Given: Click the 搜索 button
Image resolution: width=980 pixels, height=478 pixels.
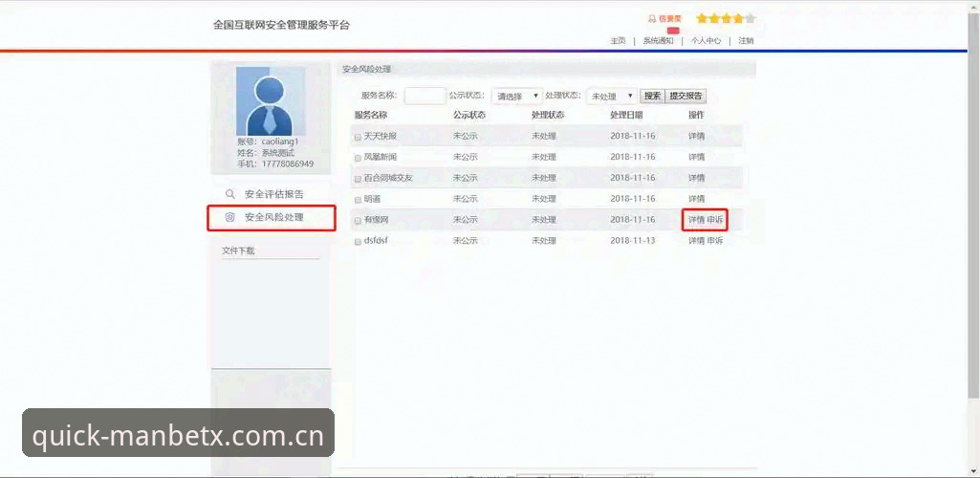Looking at the screenshot, I should (652, 97).
